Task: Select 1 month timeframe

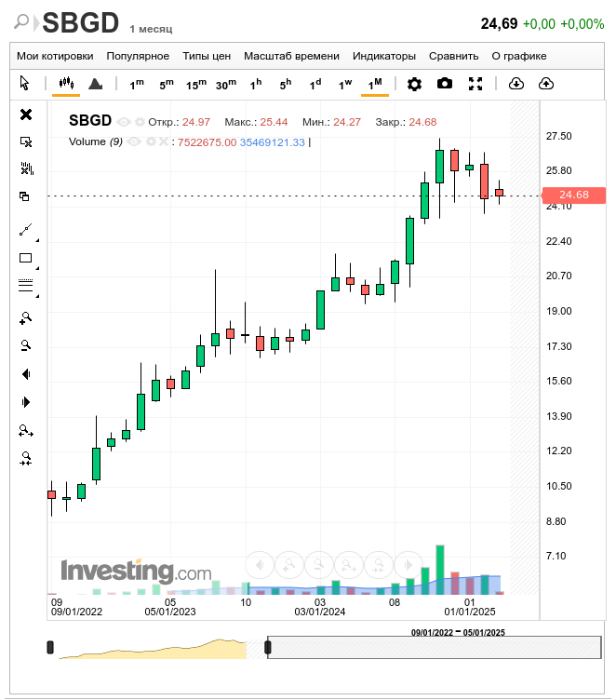Action: point(375,84)
